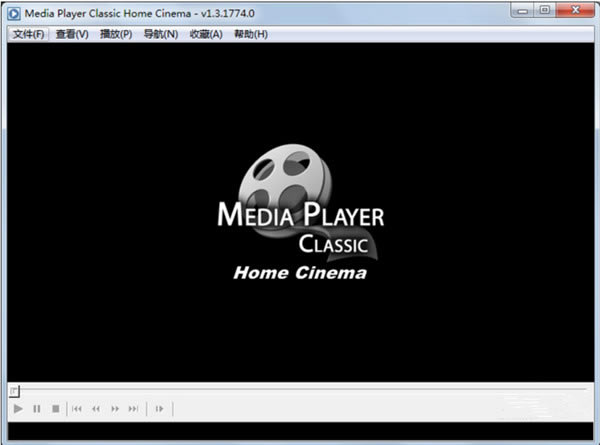Close the Media Player Classic window

[575, 10]
